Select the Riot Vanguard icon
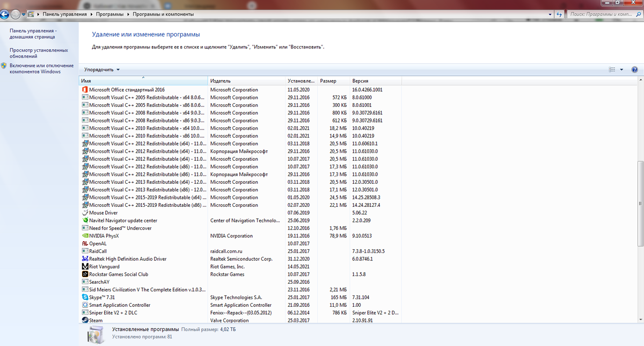 tap(85, 266)
